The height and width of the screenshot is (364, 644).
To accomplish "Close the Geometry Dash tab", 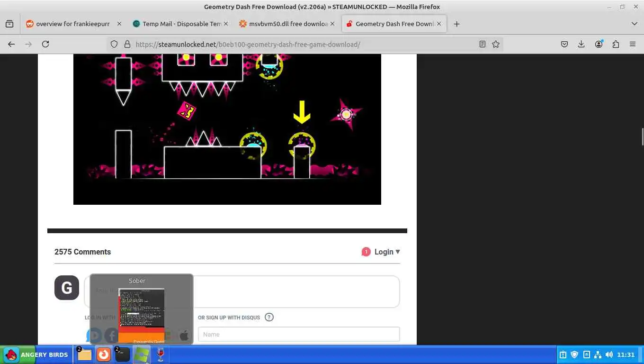I will (x=439, y=24).
